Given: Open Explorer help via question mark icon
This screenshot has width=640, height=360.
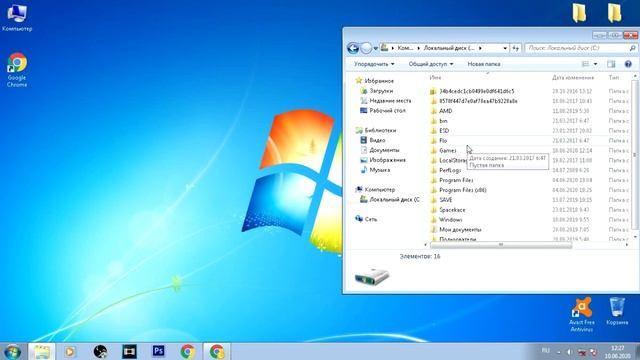Looking at the screenshot, I should tap(628, 64).
